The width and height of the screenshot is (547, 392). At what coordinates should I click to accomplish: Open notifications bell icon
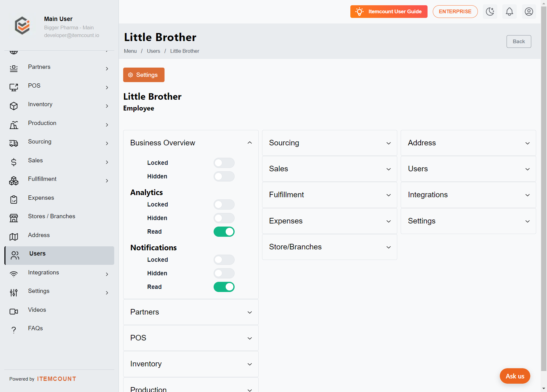tap(509, 12)
